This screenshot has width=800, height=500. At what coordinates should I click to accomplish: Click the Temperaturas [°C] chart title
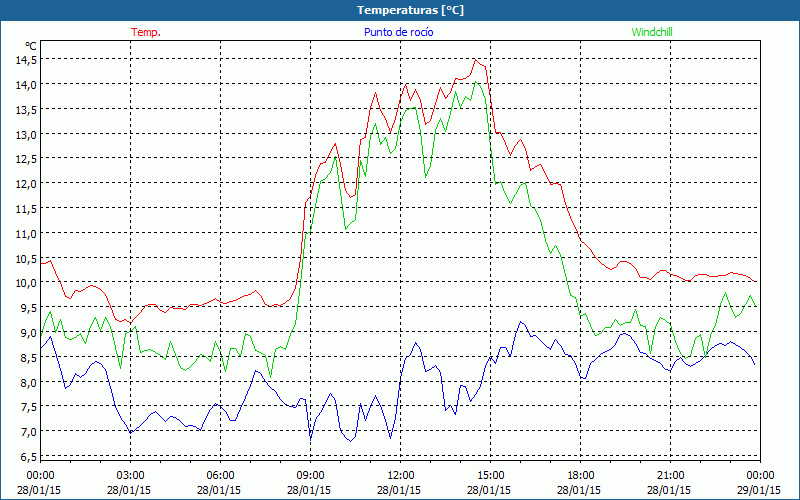click(410, 10)
